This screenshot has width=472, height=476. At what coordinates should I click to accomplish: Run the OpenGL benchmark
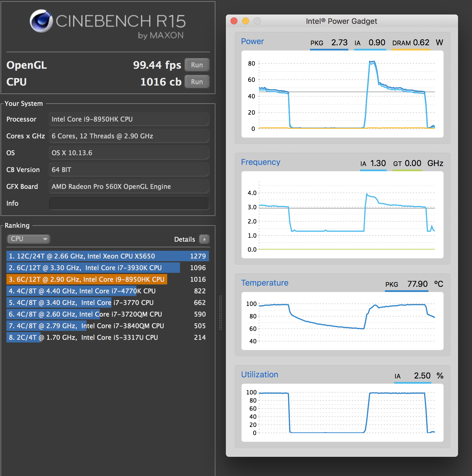point(197,65)
